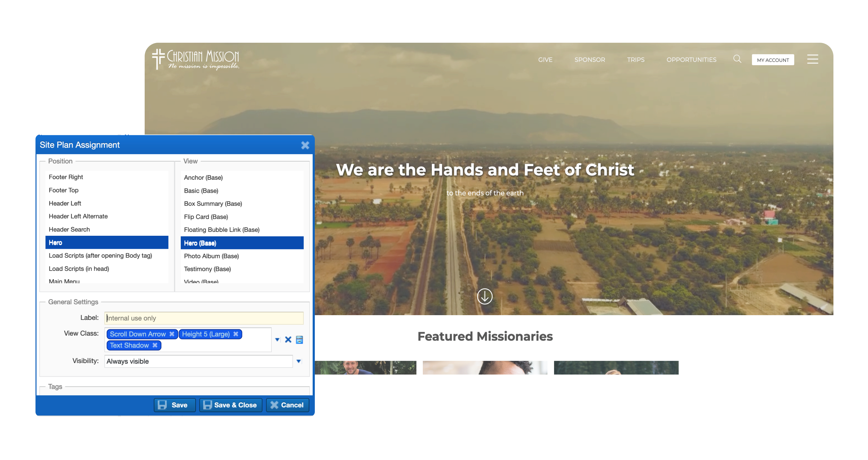Open the SPONSOR menu item
The height and width of the screenshot is (460, 868).
click(589, 59)
